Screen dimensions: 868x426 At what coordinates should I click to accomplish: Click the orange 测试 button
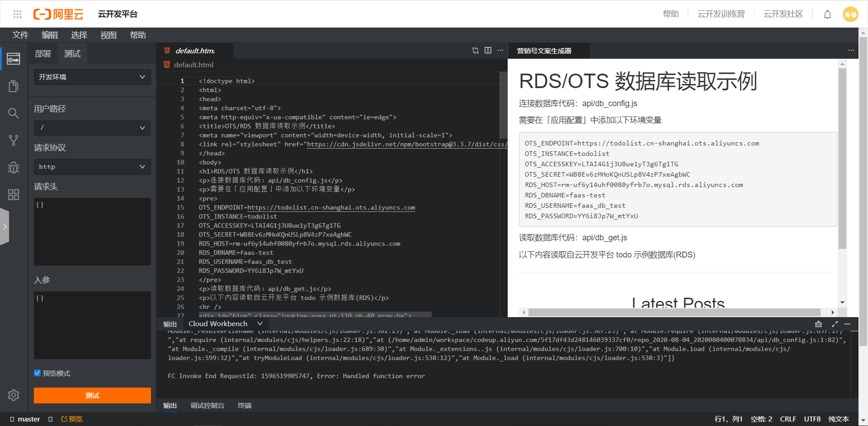(x=92, y=396)
